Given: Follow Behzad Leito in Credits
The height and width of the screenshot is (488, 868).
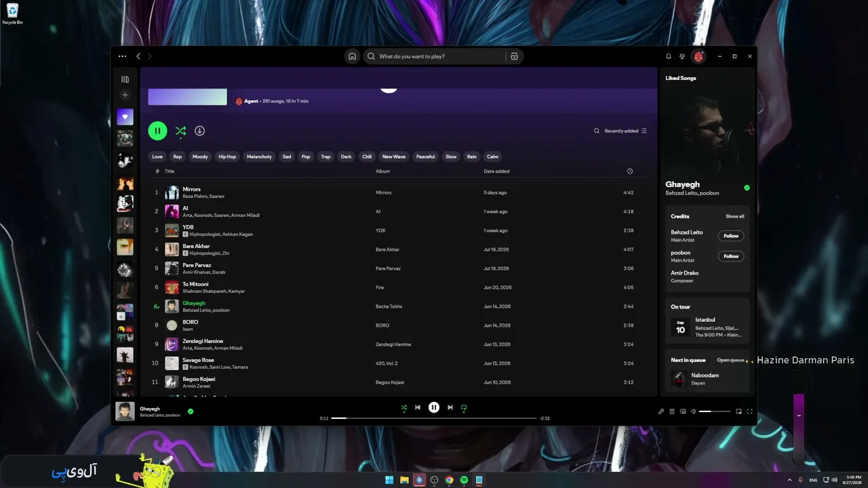Looking at the screenshot, I should click(731, 236).
